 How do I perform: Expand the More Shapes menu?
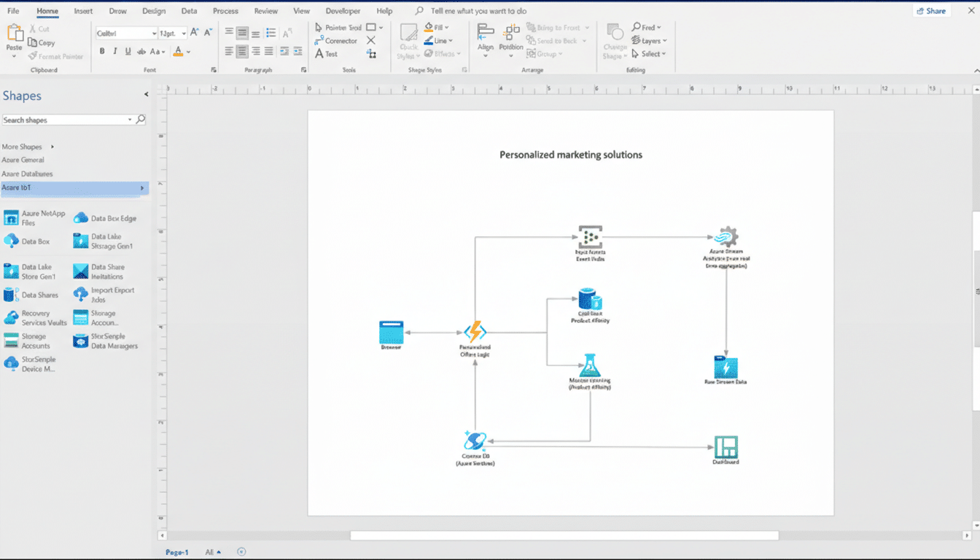tap(23, 146)
